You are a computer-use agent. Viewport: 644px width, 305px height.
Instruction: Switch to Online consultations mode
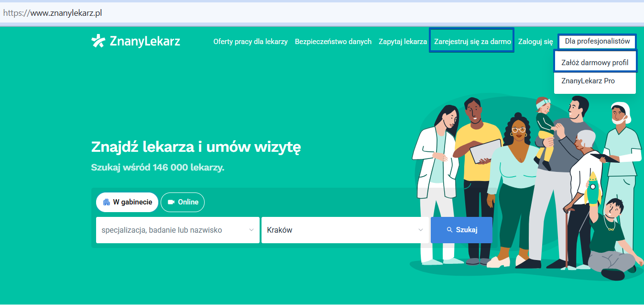pos(183,202)
